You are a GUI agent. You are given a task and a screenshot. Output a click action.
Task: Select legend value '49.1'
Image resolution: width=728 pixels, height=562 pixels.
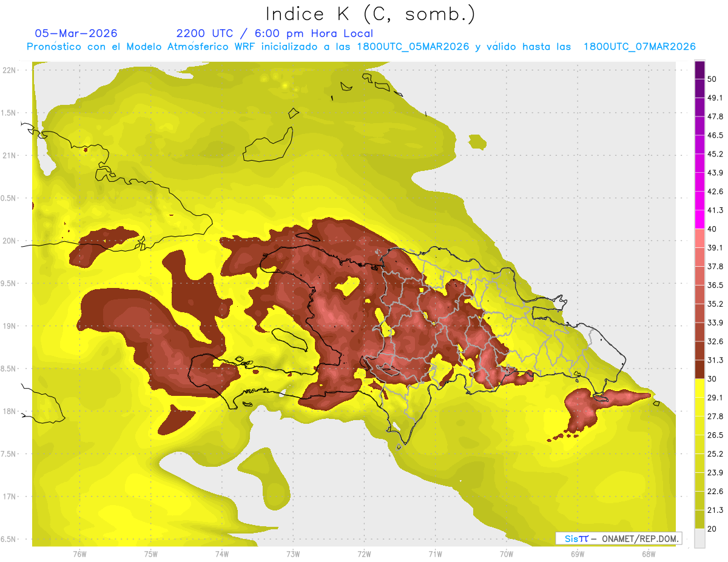coord(715,98)
